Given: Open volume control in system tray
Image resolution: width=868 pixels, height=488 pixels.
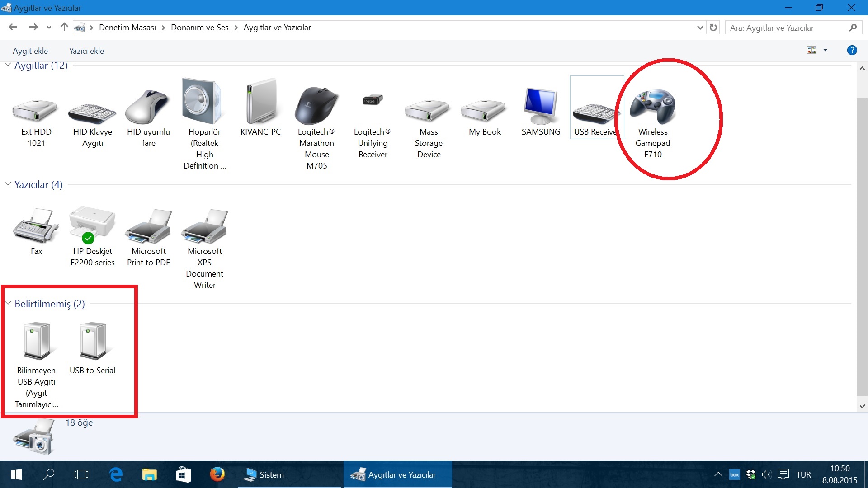Looking at the screenshot, I should 767,474.
